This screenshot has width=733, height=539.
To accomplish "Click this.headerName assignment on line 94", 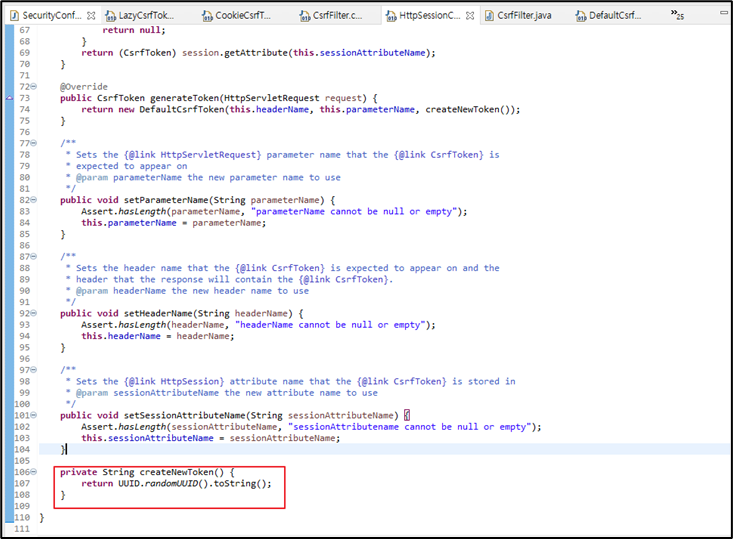I will coord(158,336).
